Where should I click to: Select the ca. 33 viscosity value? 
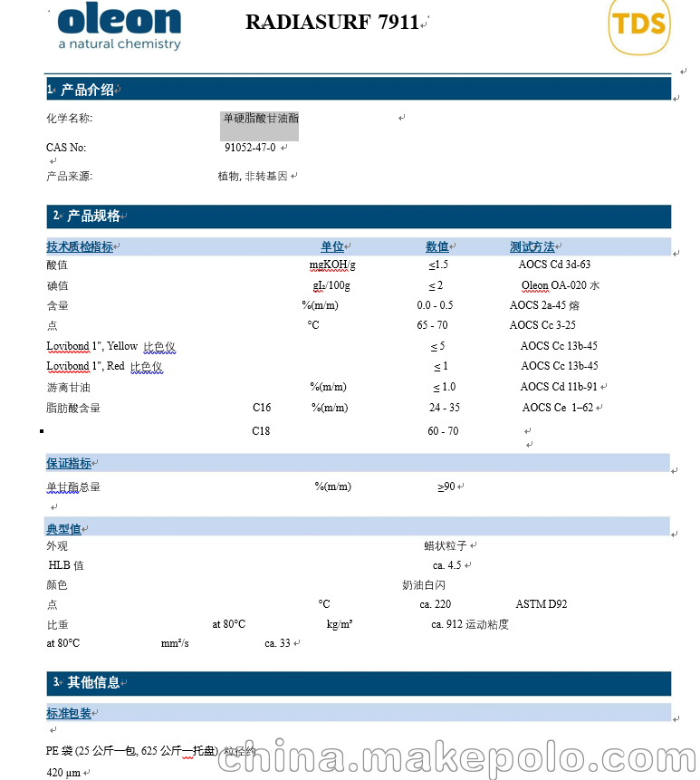[x=277, y=643]
